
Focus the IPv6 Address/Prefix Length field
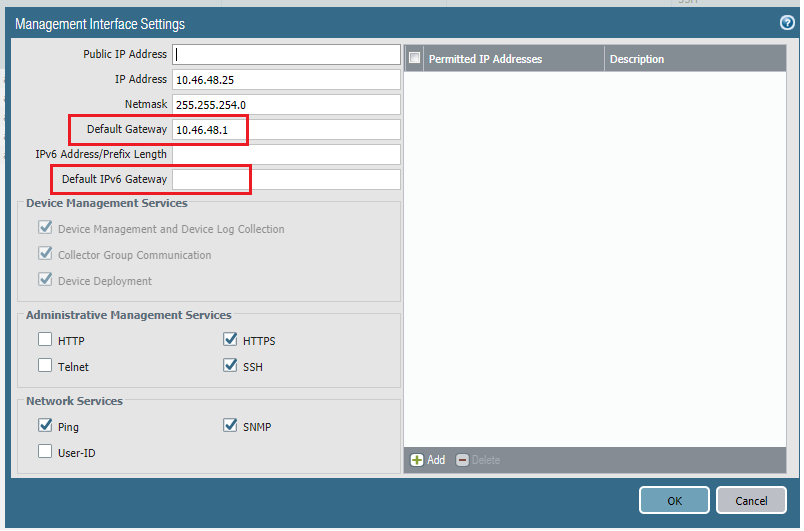286,154
